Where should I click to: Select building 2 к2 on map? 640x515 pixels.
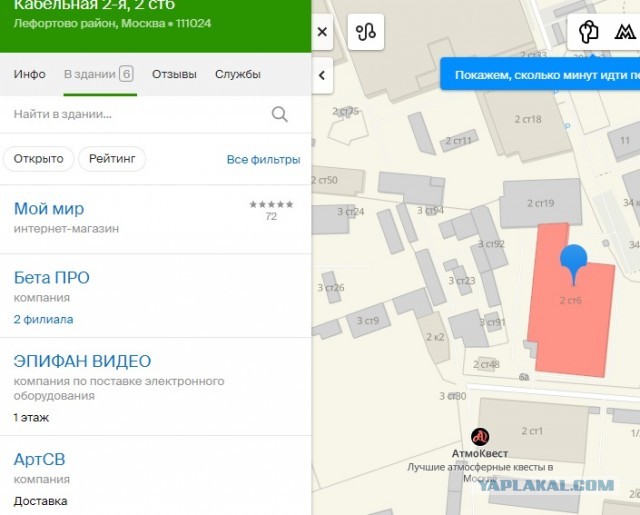point(435,337)
